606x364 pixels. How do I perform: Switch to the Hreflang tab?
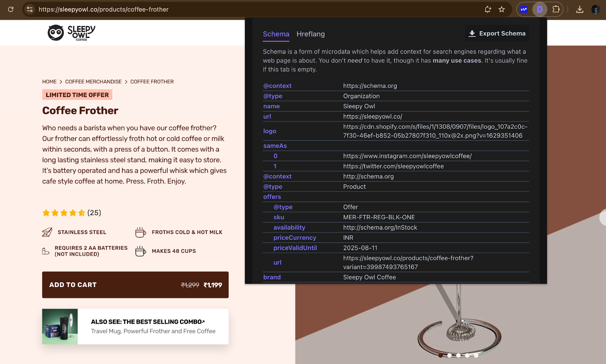tap(311, 34)
